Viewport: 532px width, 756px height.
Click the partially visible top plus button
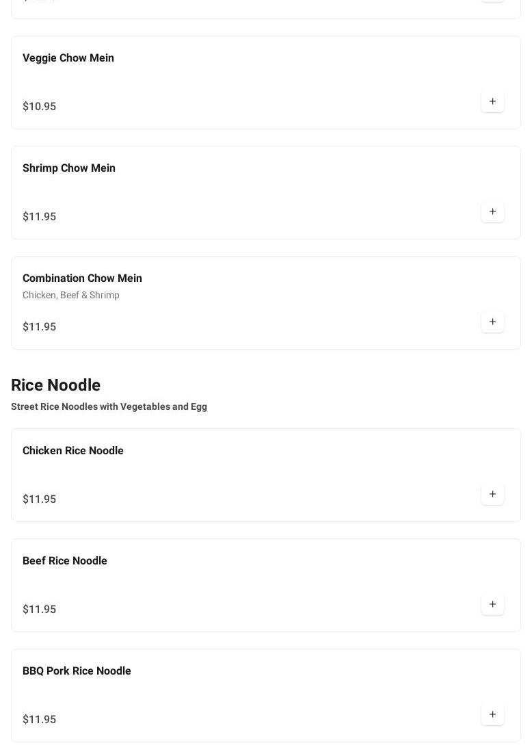[492, 1]
